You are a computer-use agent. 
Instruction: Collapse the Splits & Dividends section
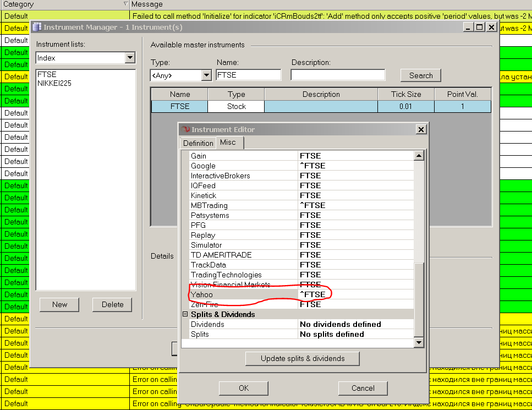185,314
